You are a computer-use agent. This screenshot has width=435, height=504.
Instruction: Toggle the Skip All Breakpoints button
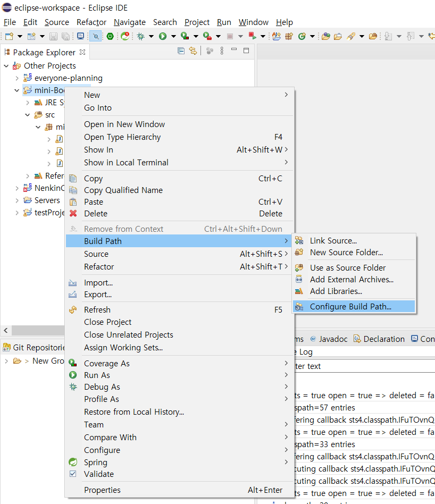click(96, 36)
